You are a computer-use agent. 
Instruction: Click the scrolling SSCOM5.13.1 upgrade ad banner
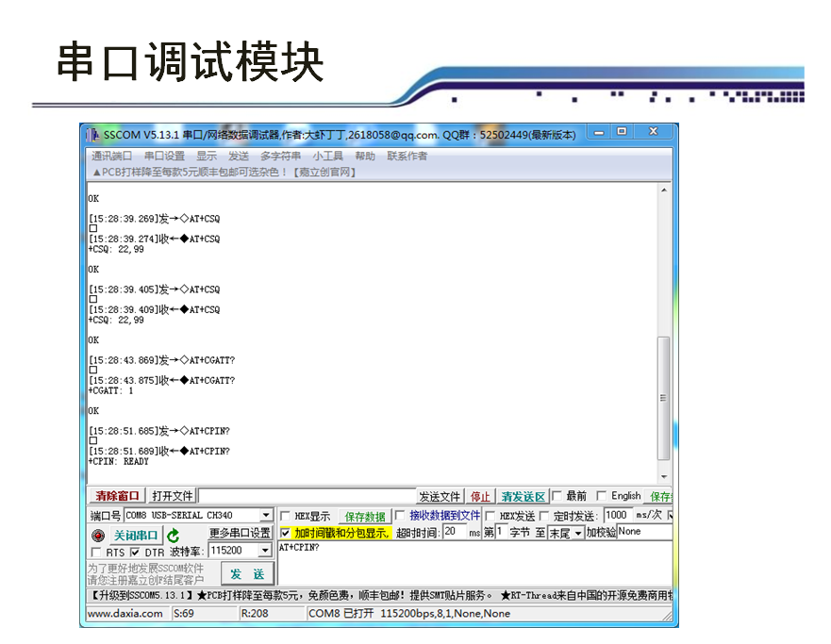tap(380, 595)
